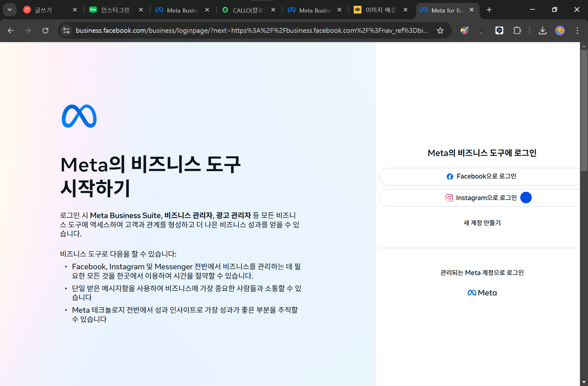The width and height of the screenshot is (588, 386).
Task: Open the Downloads icon in toolbar
Action: point(543,31)
